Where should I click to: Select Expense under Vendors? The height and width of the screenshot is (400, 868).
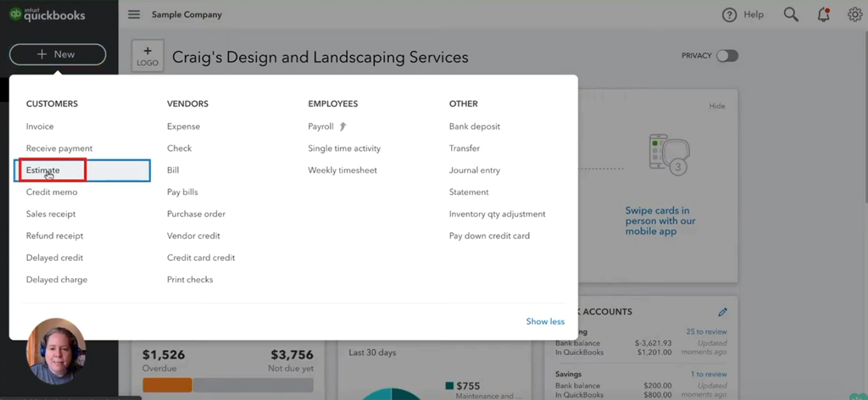(x=183, y=127)
